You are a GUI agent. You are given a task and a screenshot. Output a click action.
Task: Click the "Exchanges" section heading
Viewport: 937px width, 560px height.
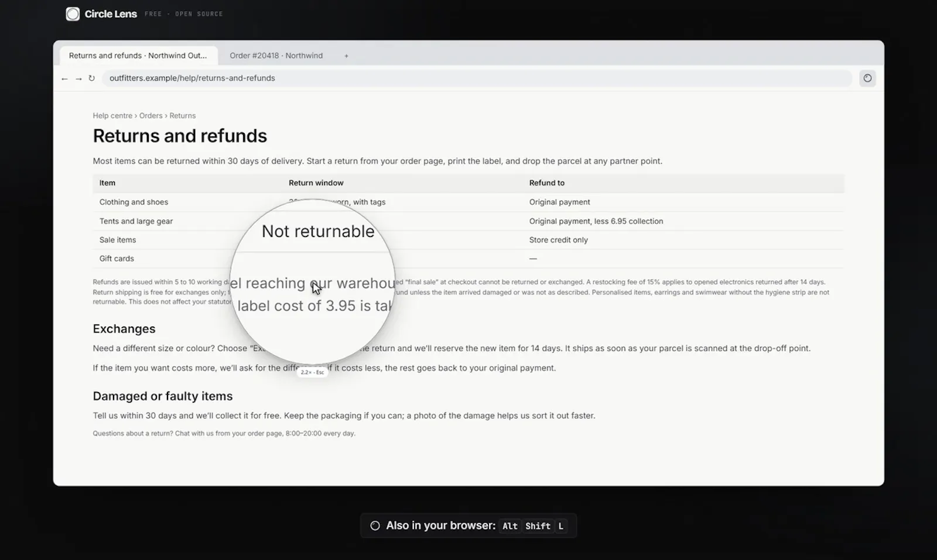pyautogui.click(x=124, y=329)
